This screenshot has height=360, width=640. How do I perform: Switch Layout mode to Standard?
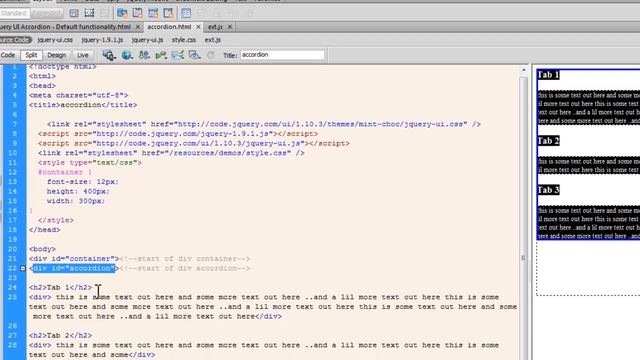tap(15, 13)
